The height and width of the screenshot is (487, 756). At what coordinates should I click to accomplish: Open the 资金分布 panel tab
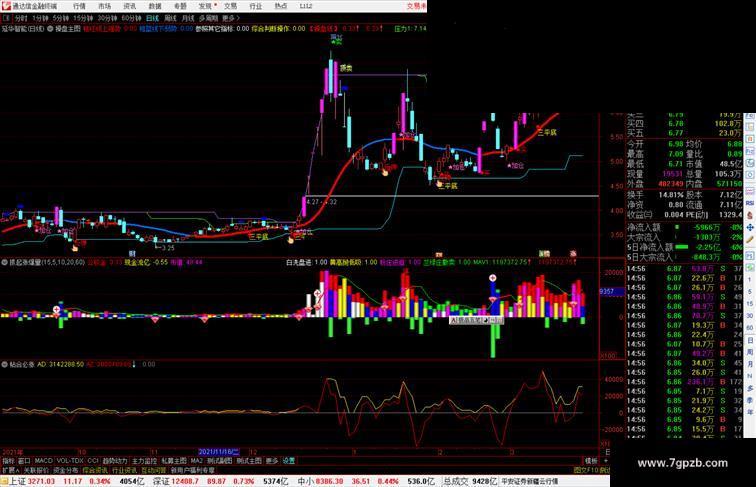click(x=66, y=470)
